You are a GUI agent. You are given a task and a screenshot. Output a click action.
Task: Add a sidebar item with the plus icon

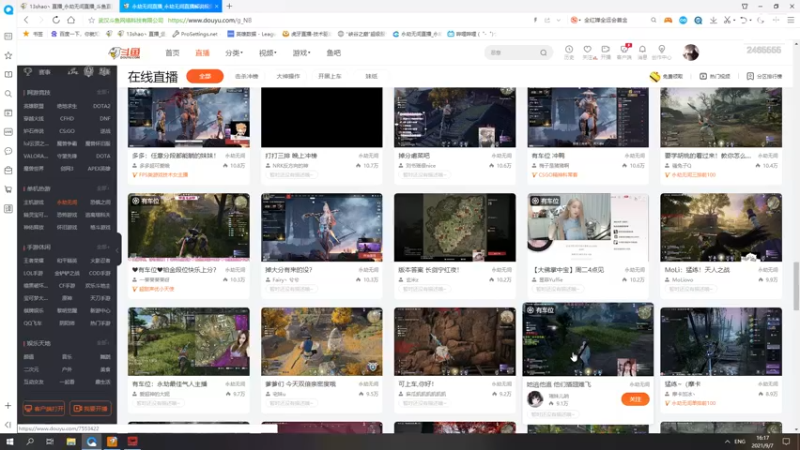click(x=8, y=406)
